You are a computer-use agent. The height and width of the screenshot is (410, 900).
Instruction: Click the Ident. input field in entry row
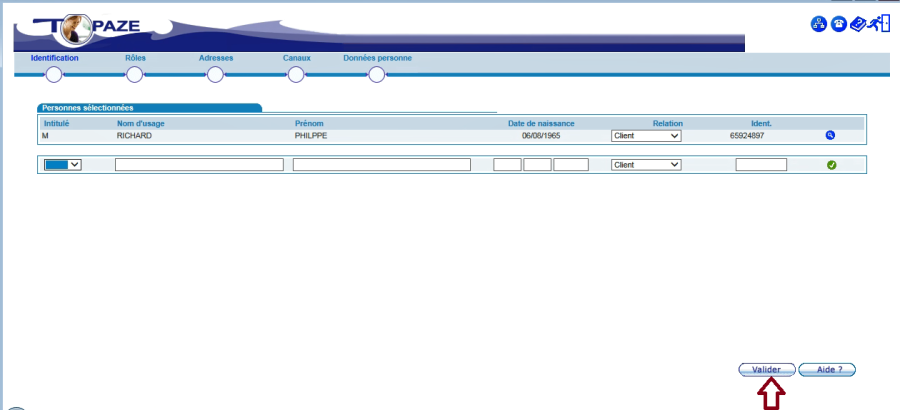point(761,165)
